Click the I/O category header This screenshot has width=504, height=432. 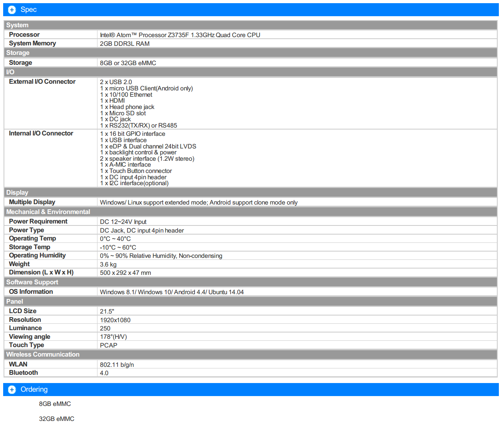[251, 72]
